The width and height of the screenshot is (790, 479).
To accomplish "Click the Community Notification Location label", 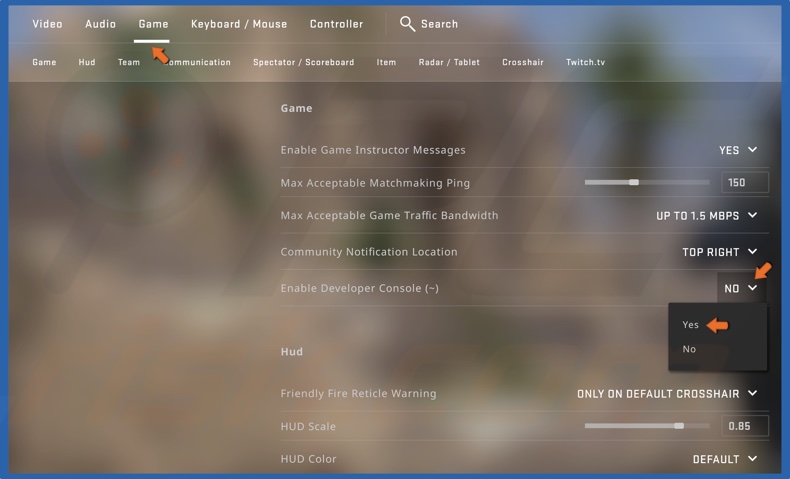I will (369, 252).
